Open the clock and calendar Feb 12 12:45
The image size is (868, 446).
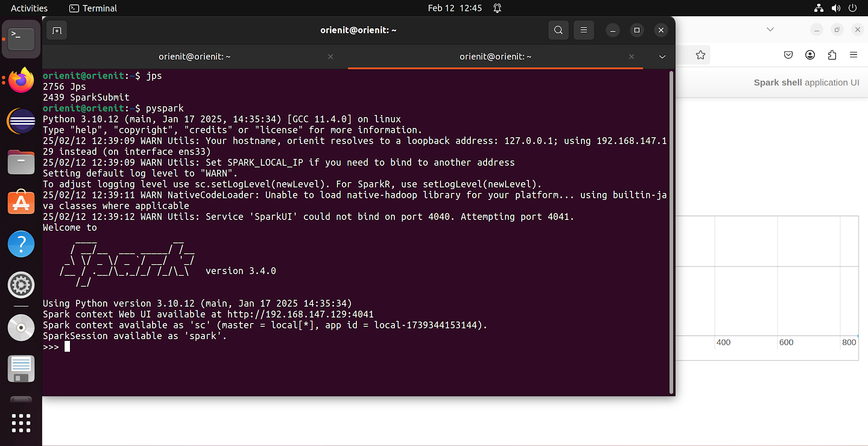point(455,8)
